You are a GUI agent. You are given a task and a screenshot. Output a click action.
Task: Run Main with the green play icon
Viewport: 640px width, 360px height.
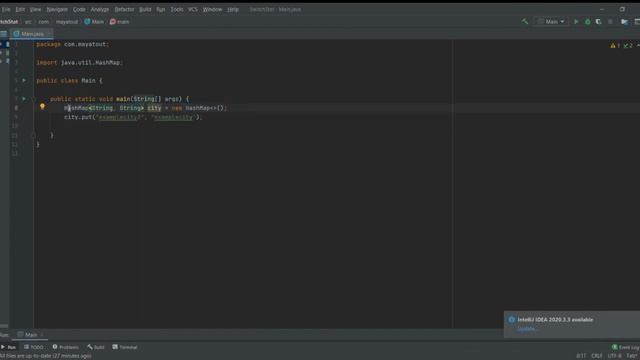tap(576, 21)
